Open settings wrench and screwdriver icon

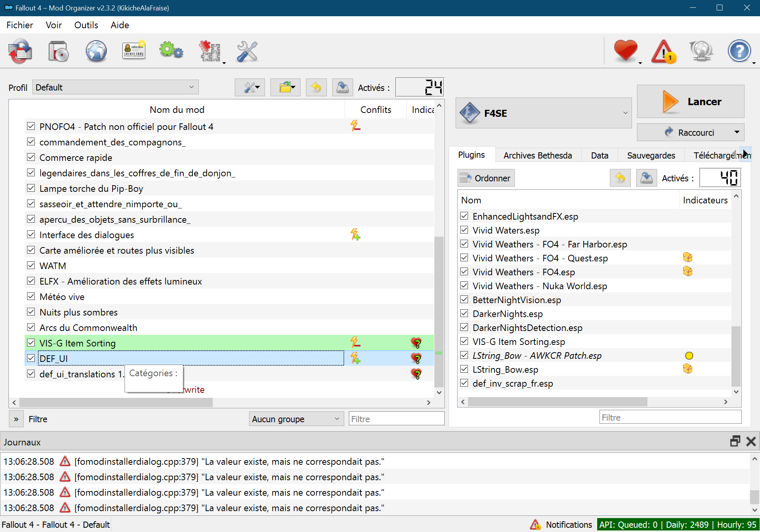[247, 51]
